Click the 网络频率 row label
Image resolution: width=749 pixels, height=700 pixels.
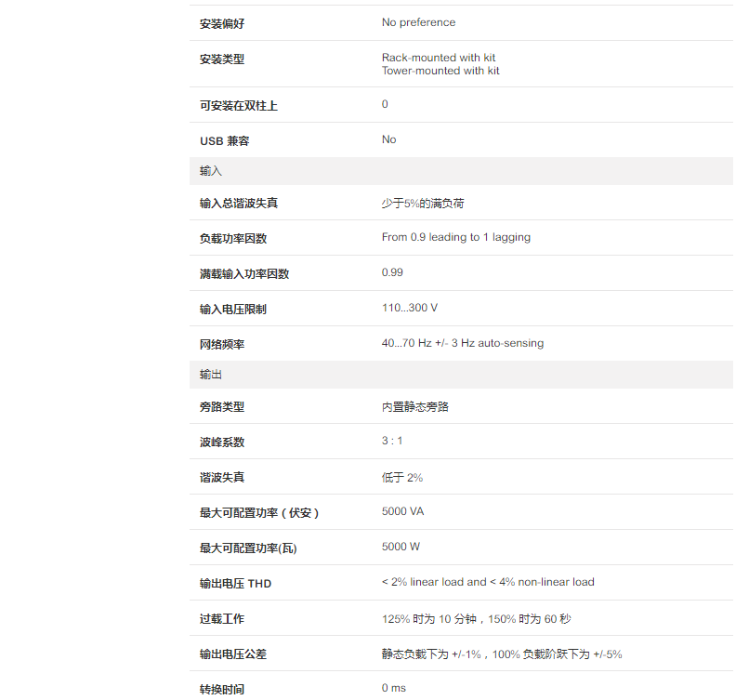coord(222,344)
